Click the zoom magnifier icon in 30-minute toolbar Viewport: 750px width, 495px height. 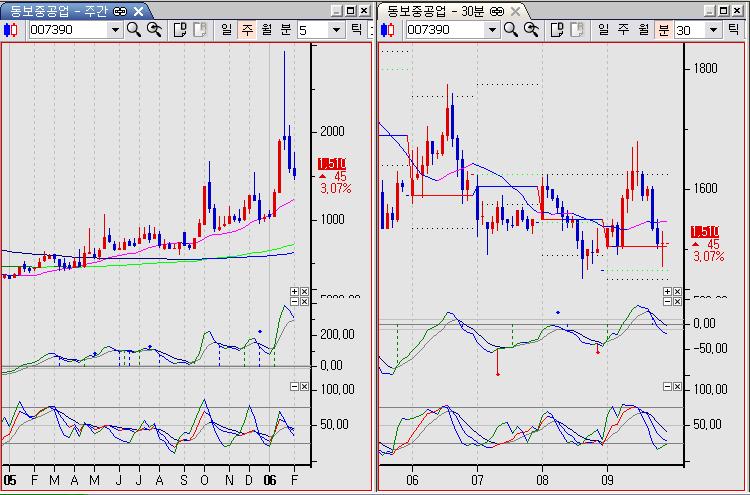click(x=531, y=30)
